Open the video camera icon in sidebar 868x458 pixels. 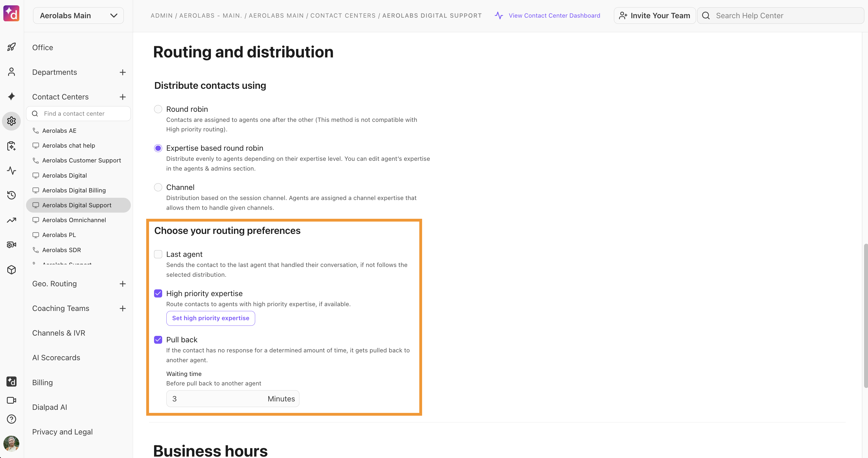[11, 400]
